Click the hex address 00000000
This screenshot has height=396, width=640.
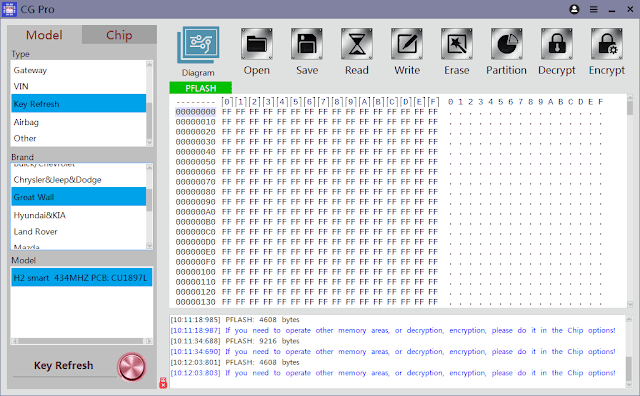click(196, 112)
